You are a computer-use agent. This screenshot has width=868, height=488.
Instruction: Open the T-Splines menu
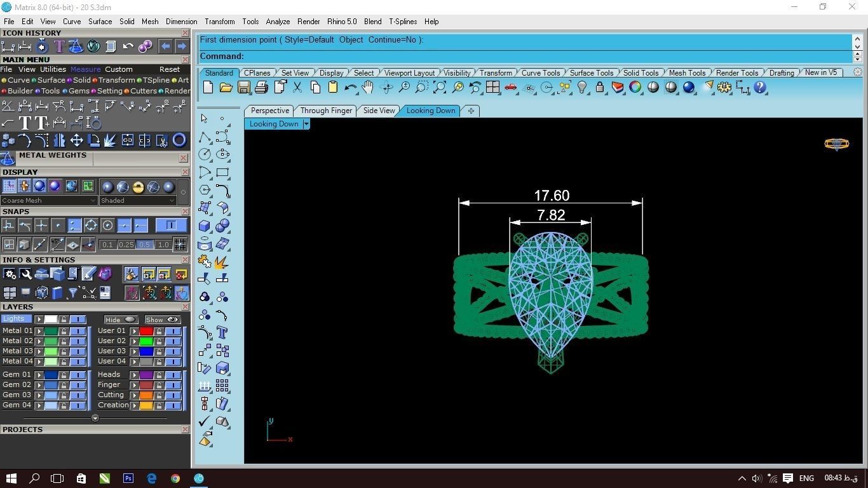click(403, 22)
